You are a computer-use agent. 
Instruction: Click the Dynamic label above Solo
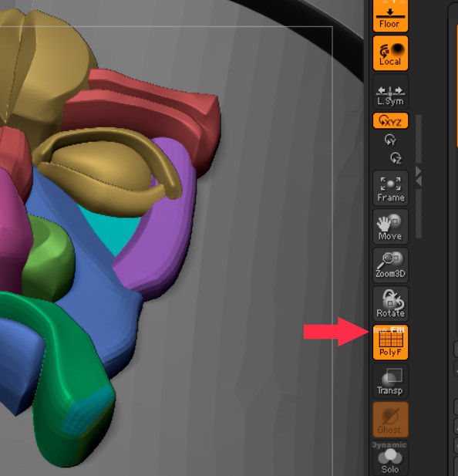389,444
